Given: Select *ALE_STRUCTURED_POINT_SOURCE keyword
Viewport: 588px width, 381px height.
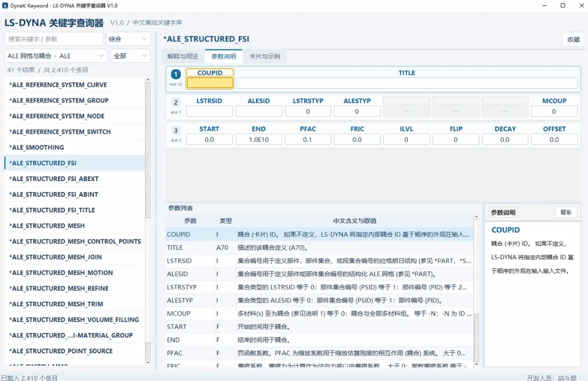Looking at the screenshot, I should 75,351.
